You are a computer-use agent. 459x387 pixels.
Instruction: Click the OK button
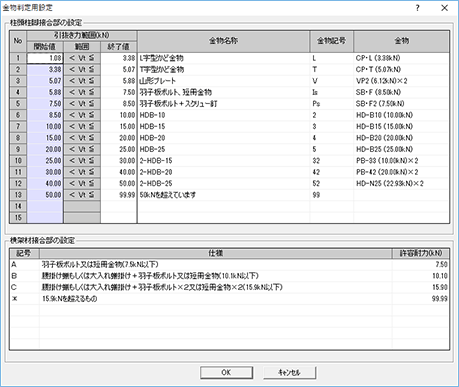pos(226,372)
